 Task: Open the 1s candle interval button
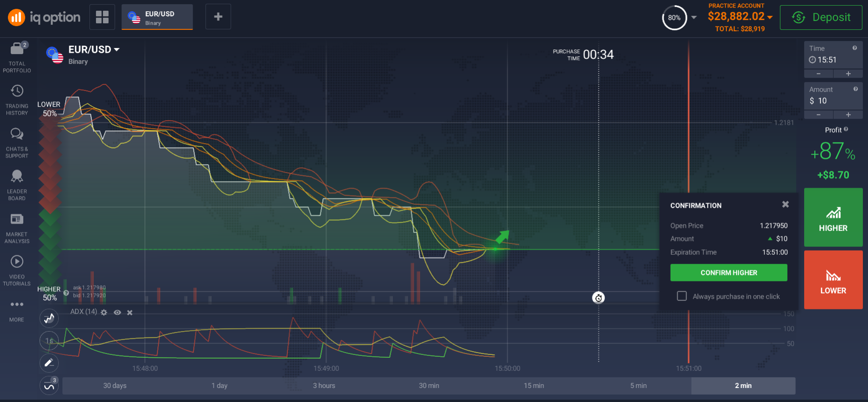[49, 341]
